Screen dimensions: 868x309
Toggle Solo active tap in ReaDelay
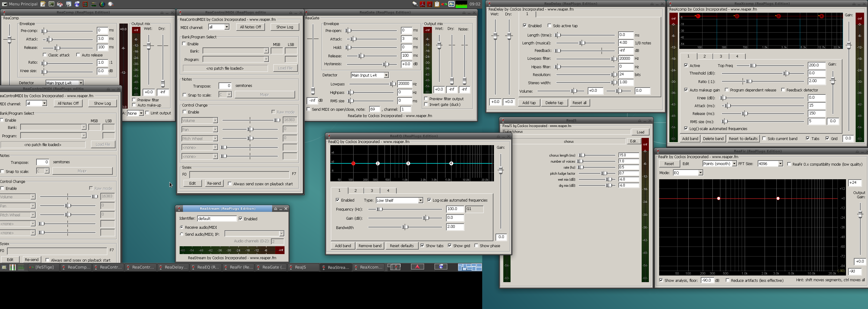tap(549, 26)
